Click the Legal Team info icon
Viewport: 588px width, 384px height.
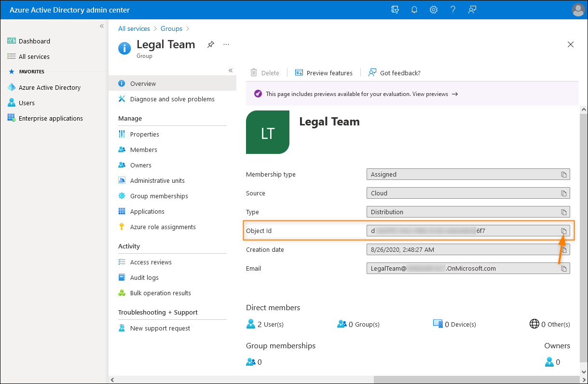(x=124, y=48)
